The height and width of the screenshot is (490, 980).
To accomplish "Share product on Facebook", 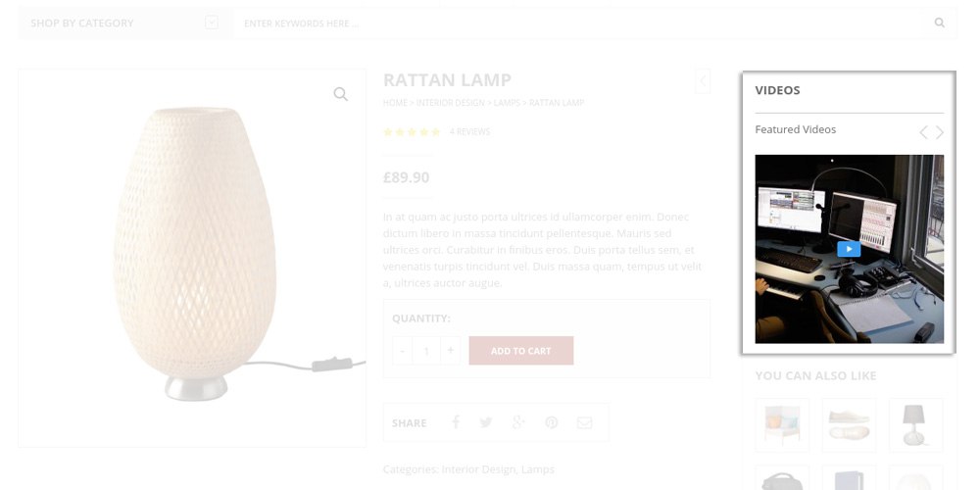I will 455,422.
